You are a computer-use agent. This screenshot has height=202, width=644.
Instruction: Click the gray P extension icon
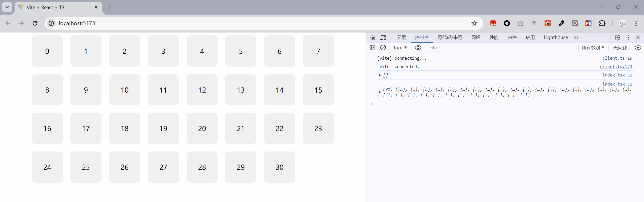pos(575,23)
